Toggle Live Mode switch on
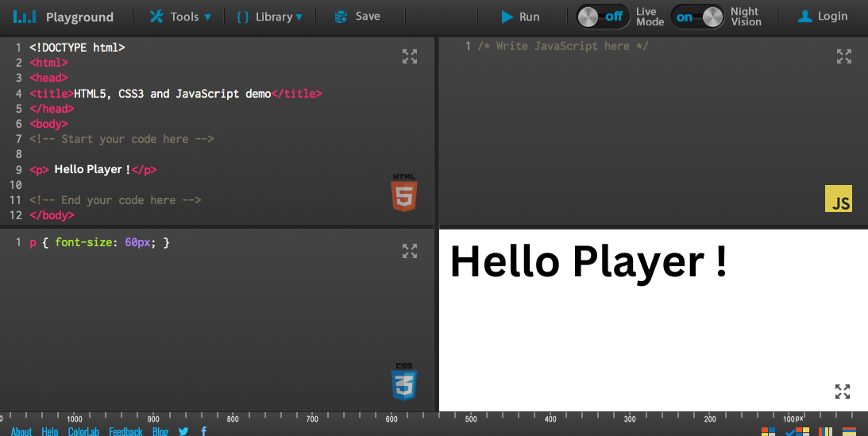 [x=603, y=17]
